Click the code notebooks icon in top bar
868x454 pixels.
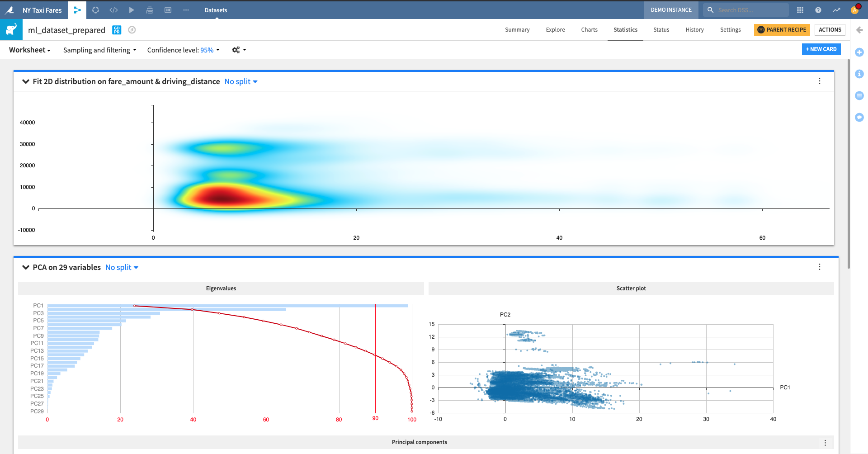tap(113, 10)
